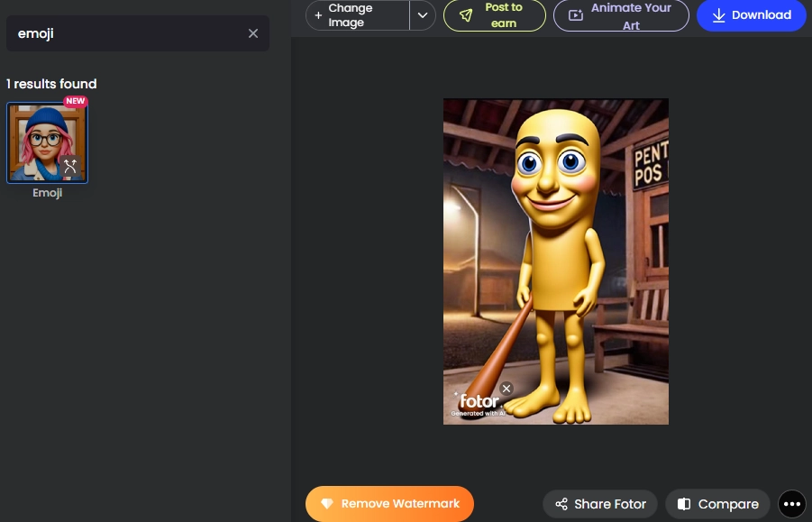Viewport: 812px width, 522px height.
Task: Click the share network icon
Action: (561, 504)
